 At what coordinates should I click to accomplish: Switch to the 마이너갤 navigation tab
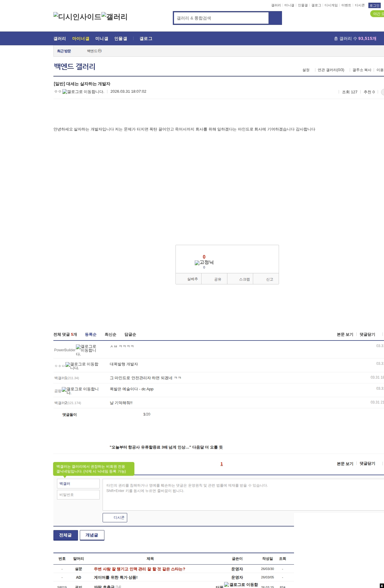tap(80, 39)
